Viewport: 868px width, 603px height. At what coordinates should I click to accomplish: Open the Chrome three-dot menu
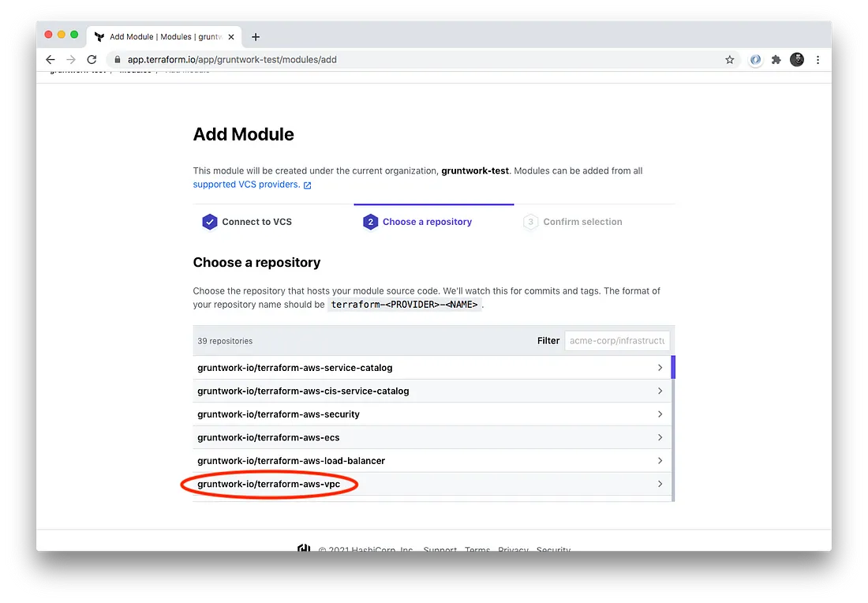(817, 60)
